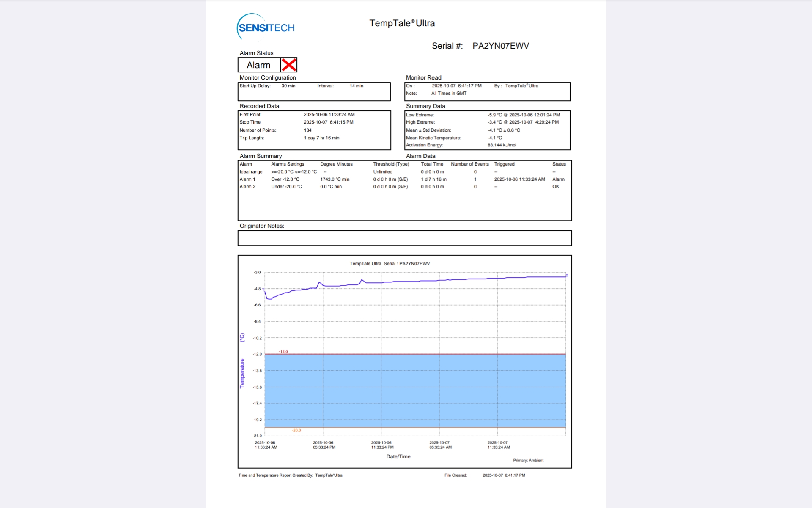The height and width of the screenshot is (508, 812).
Task: Click the Start Up Delay value 30 min
Action: tap(288, 86)
